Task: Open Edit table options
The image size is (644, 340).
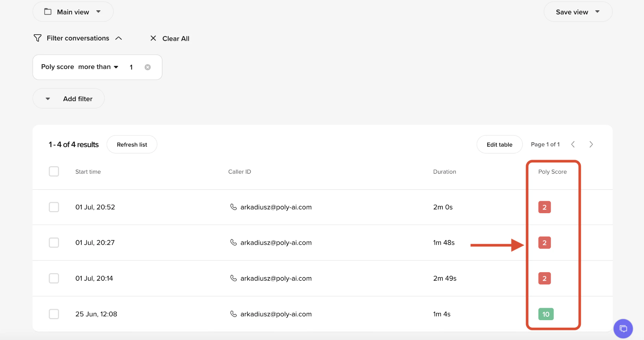Action: click(x=499, y=145)
